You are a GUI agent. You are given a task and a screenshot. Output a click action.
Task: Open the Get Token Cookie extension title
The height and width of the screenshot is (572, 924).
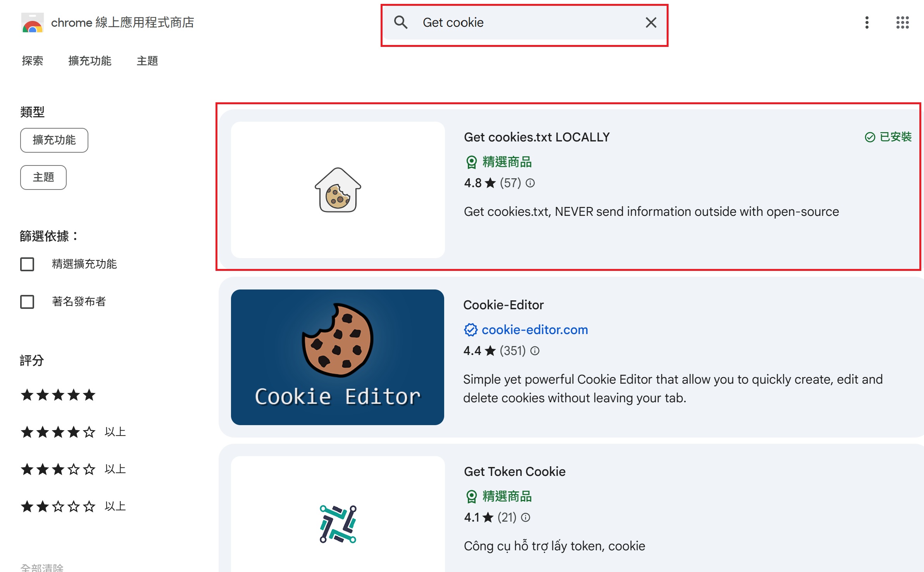pyautogui.click(x=515, y=472)
